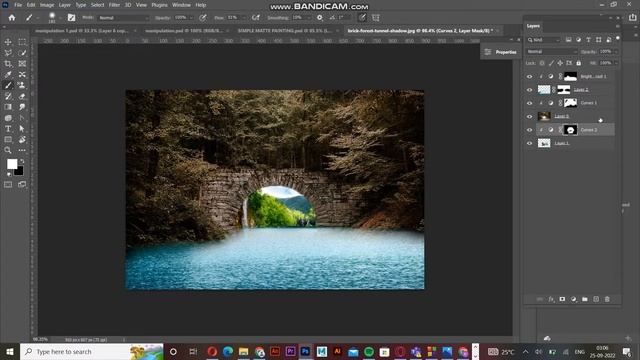Hide the Layer 3 layer
This screenshot has height=360, width=640.
coord(529,116)
